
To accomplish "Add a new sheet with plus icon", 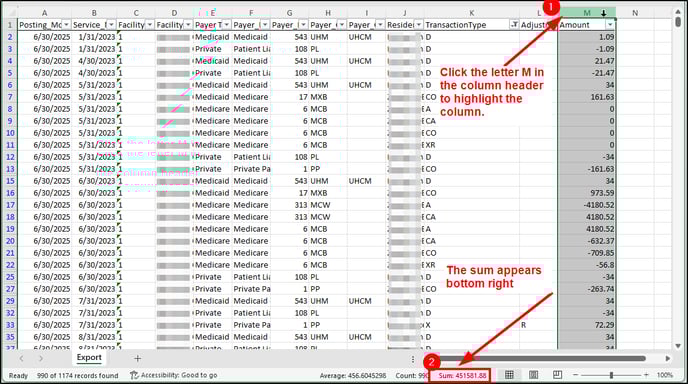I will tap(137, 359).
